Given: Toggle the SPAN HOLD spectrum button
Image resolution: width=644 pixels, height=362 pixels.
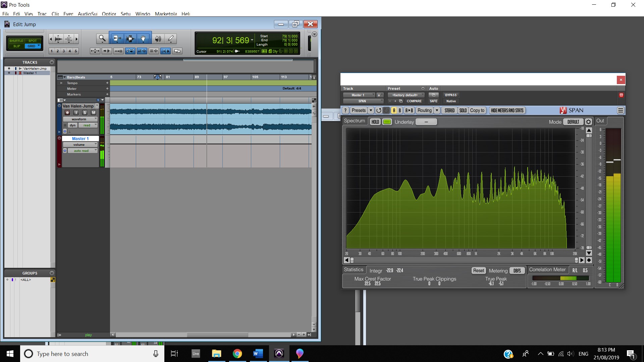Looking at the screenshot, I should tap(375, 122).
